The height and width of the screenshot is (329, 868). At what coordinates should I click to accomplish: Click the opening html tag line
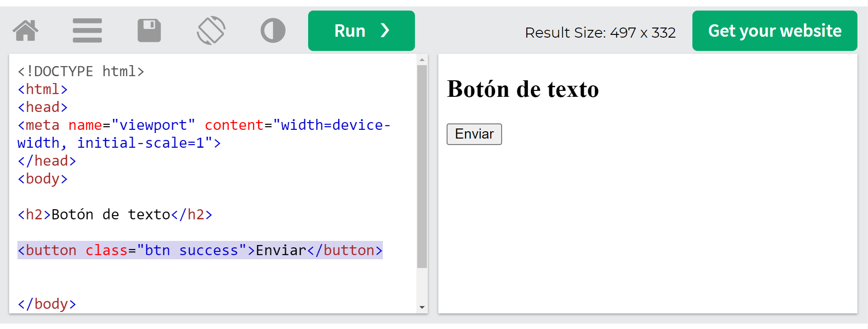43,89
